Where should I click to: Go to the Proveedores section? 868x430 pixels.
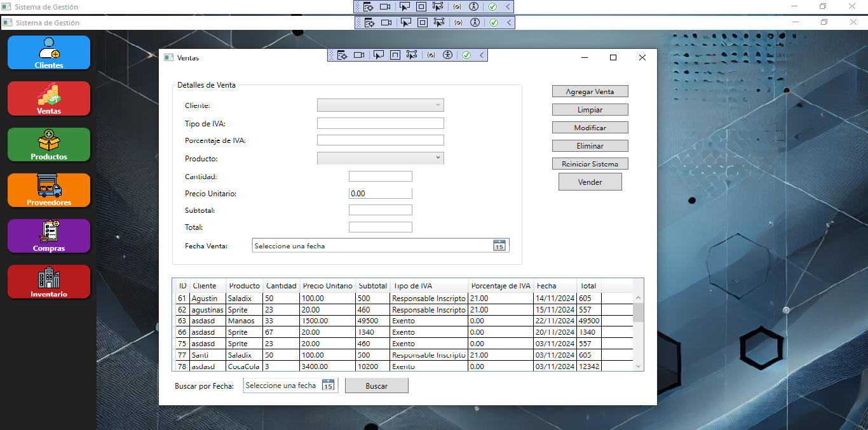pyautogui.click(x=49, y=190)
